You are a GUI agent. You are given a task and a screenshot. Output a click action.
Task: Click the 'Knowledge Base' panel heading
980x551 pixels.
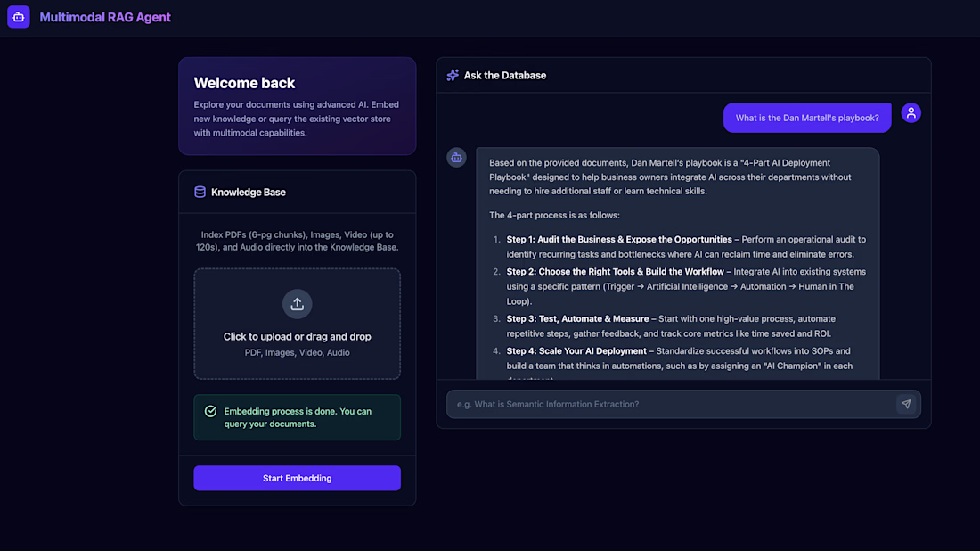pyautogui.click(x=249, y=192)
